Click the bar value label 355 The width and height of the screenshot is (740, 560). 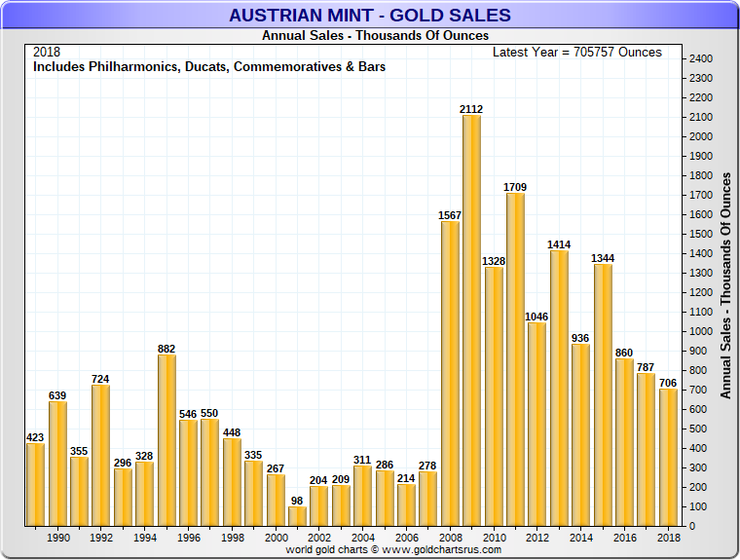[x=79, y=451]
